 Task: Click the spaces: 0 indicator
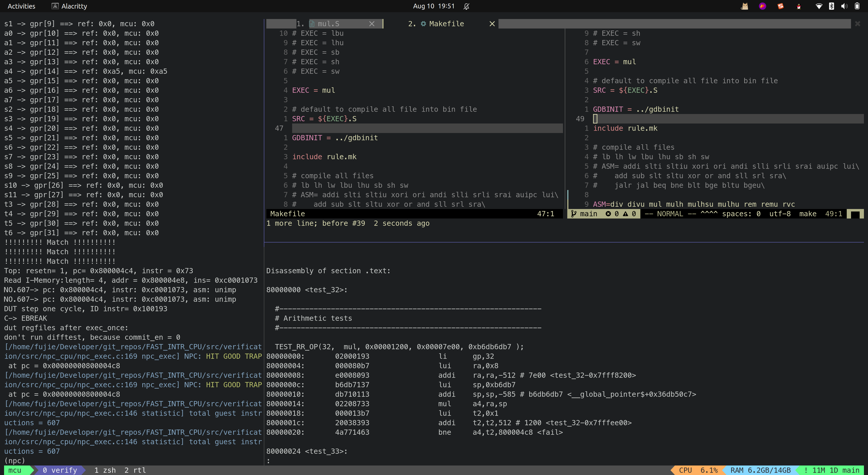[741, 214]
